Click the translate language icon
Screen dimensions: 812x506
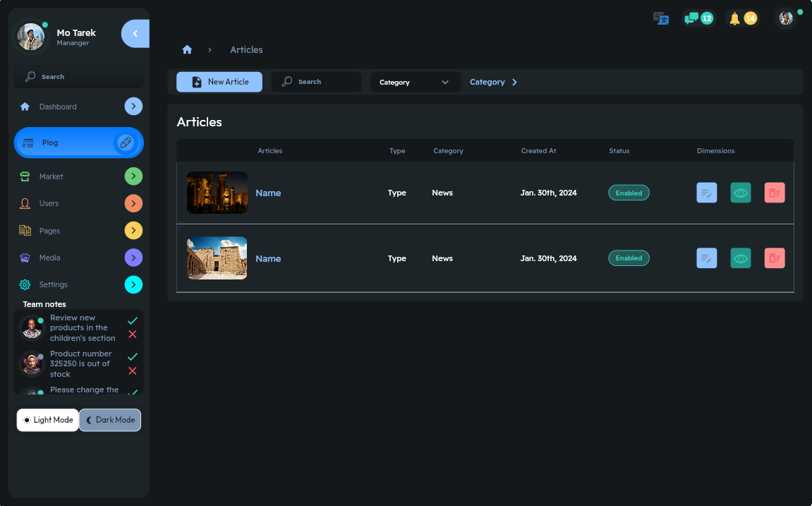[x=661, y=18]
